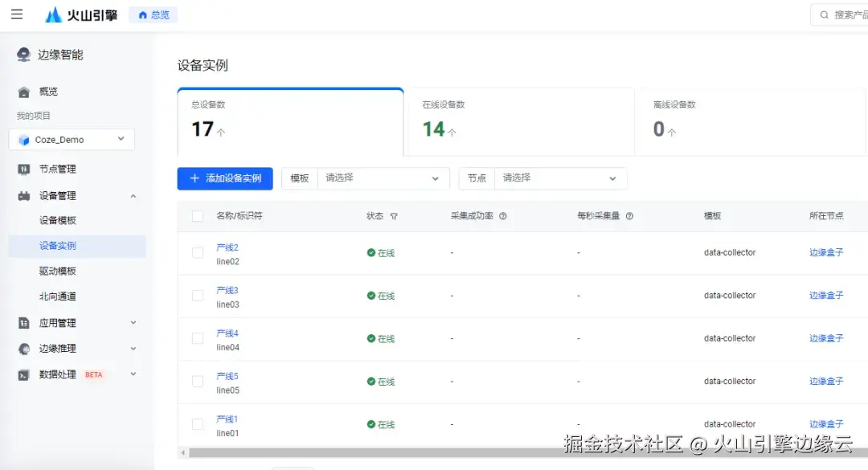This screenshot has width=868, height=470.
Task: Check the checkbox for 产线5 row
Action: tap(197, 381)
